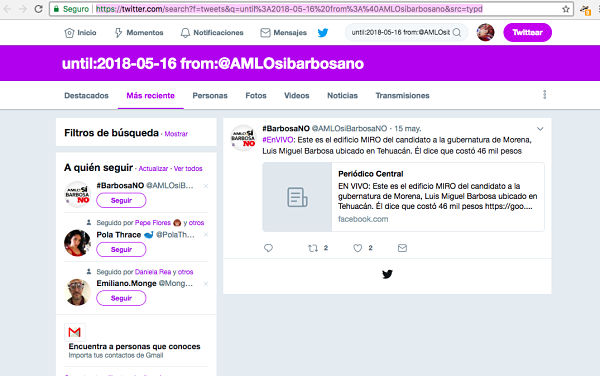Viewport: 600px width, 376px height.
Task: Open the Videos tab
Action: 297,96
